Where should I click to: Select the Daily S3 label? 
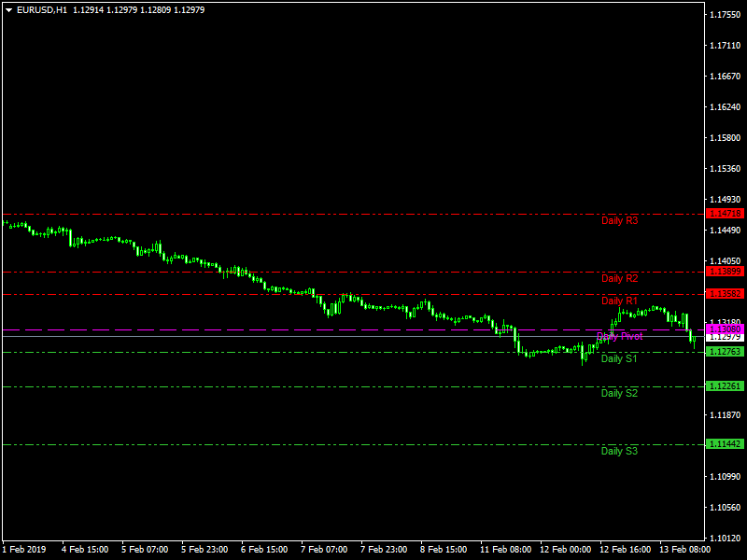619,452
